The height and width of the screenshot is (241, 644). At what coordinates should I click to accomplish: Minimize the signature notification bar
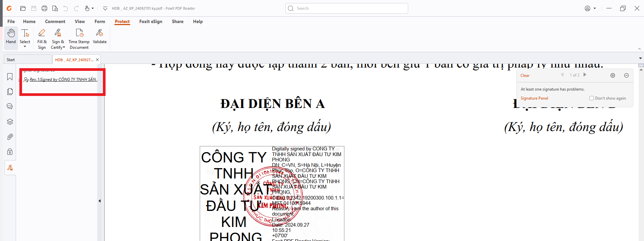[x=627, y=76]
